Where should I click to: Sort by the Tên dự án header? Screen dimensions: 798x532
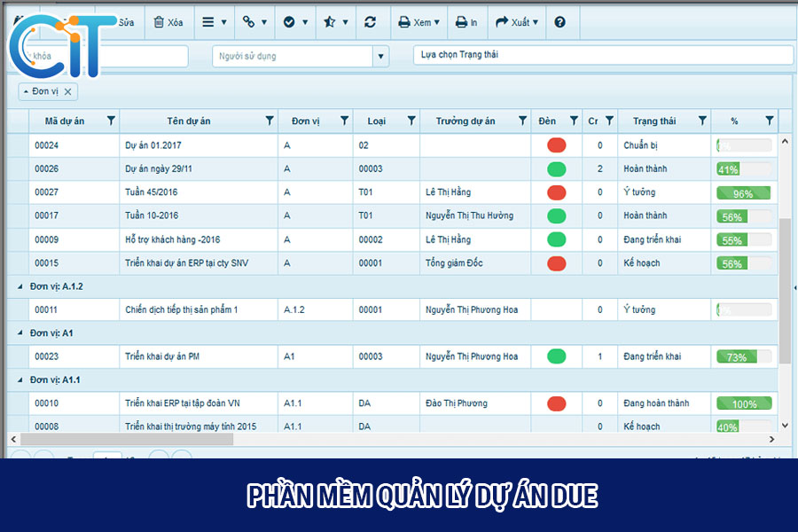tap(188, 121)
